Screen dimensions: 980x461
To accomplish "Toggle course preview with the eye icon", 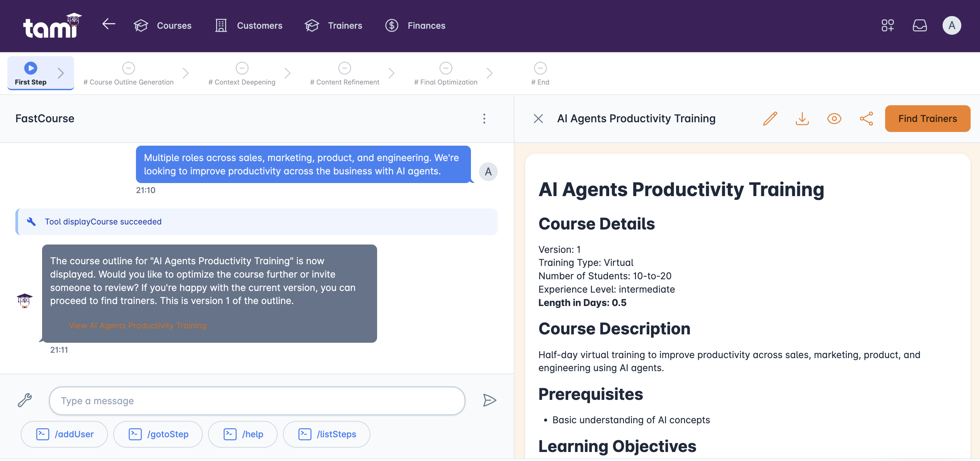I will (834, 118).
